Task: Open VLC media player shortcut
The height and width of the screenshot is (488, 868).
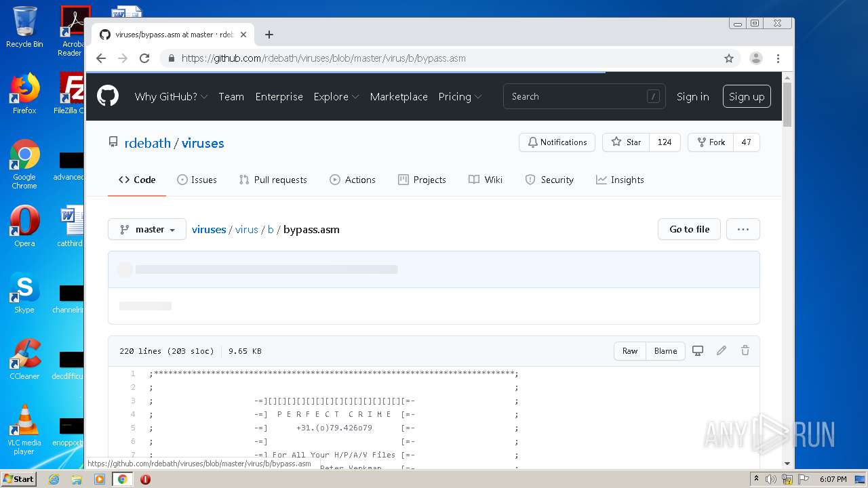Action: [x=24, y=429]
